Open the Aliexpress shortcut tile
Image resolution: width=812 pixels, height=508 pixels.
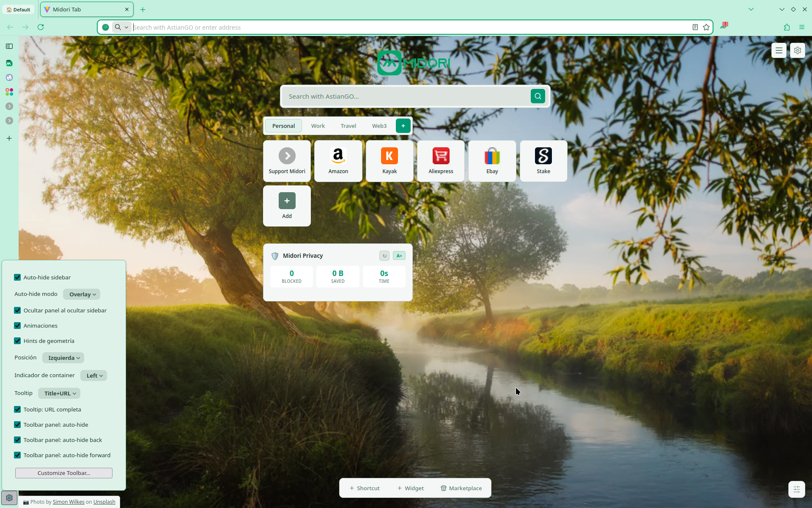(x=441, y=161)
